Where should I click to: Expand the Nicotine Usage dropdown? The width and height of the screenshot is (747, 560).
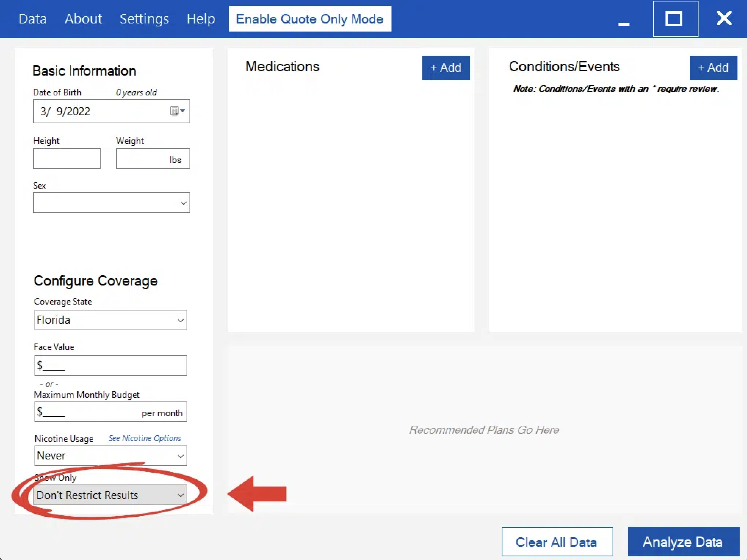click(111, 456)
